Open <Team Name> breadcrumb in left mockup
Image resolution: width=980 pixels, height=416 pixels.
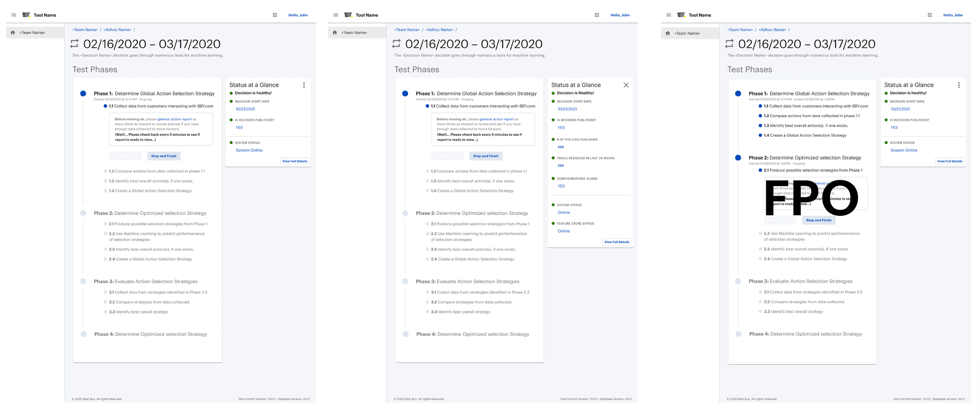click(x=85, y=30)
